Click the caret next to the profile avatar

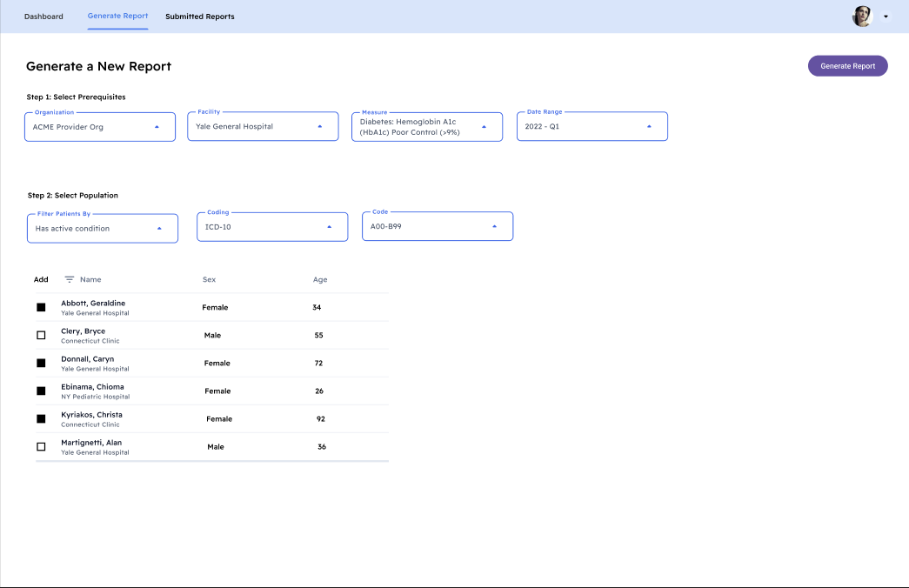pyautogui.click(x=886, y=17)
